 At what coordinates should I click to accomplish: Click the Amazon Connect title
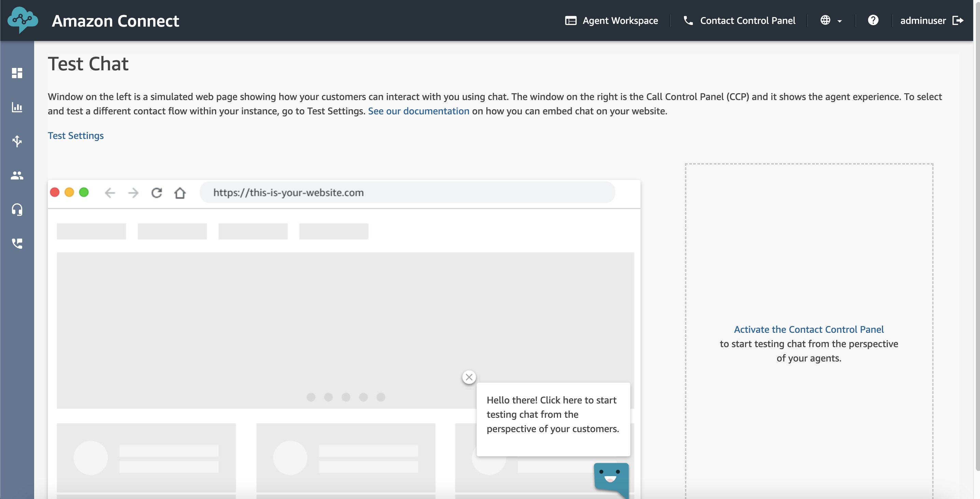tap(115, 21)
